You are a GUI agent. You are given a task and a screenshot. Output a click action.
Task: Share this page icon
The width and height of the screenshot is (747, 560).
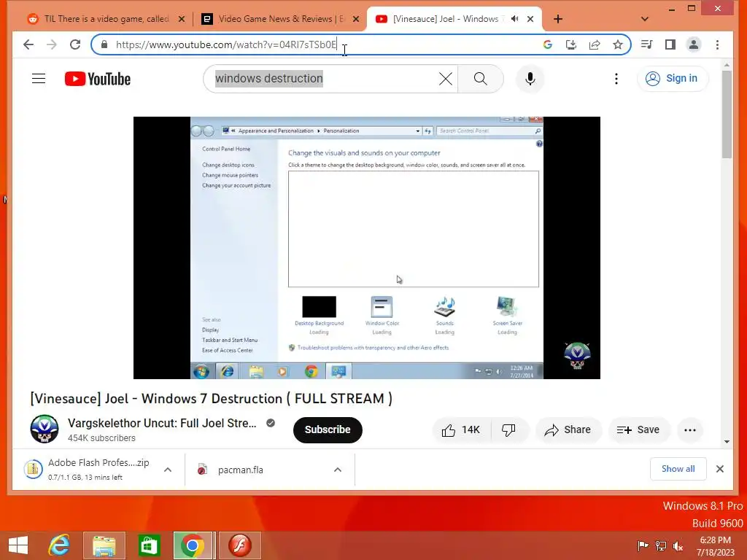(x=594, y=44)
